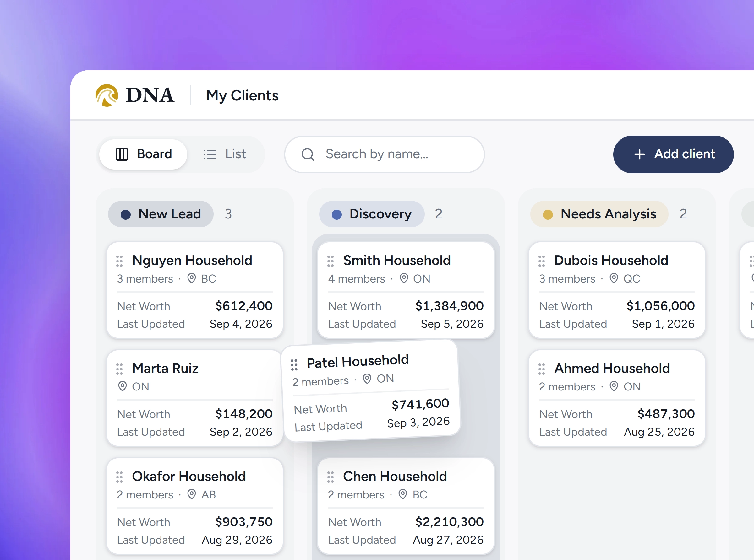Open the Smith Household card title
Image resolution: width=754 pixels, height=560 pixels.
(397, 260)
